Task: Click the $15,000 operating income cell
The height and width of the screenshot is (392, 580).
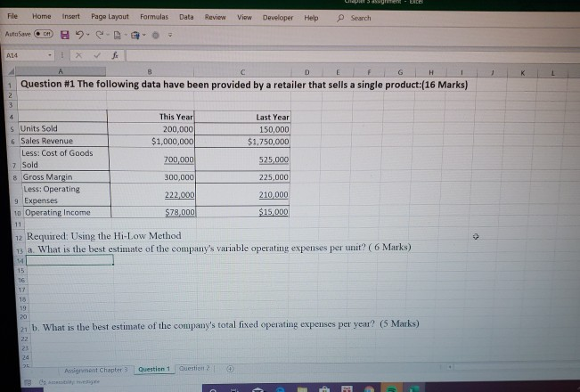Action: pyautogui.click(x=242, y=212)
